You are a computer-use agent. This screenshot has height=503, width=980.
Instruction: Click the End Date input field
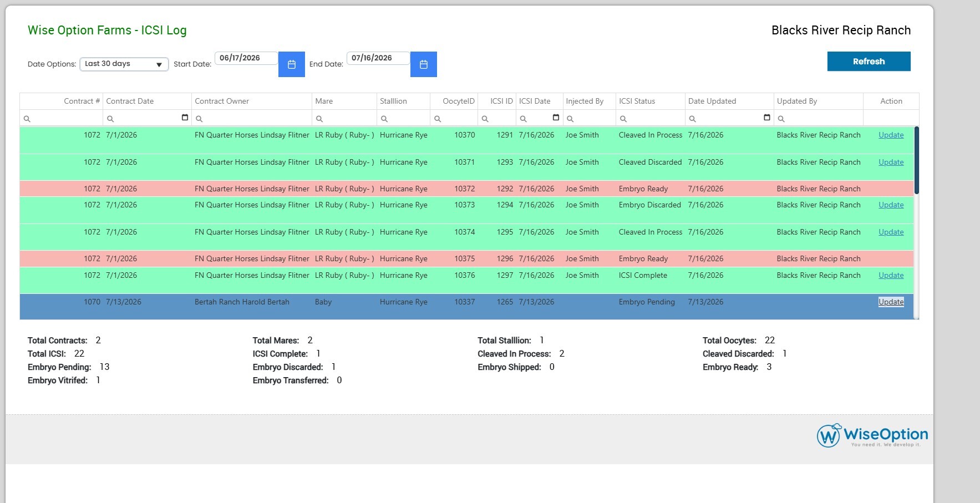(x=378, y=58)
